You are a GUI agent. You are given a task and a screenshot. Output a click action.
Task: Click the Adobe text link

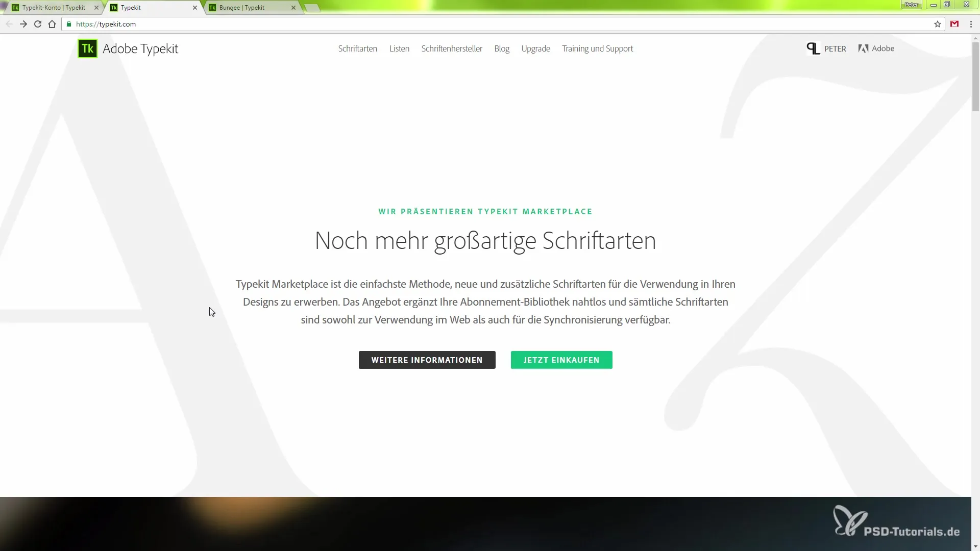[x=883, y=48]
